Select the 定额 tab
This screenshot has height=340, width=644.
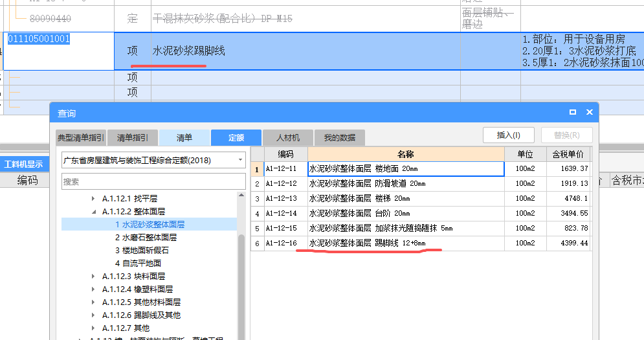tap(236, 138)
